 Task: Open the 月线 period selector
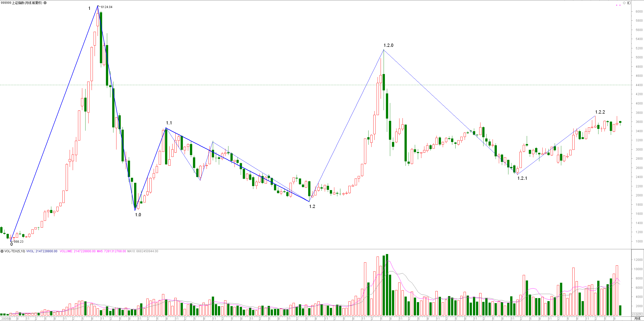[x=637, y=318]
